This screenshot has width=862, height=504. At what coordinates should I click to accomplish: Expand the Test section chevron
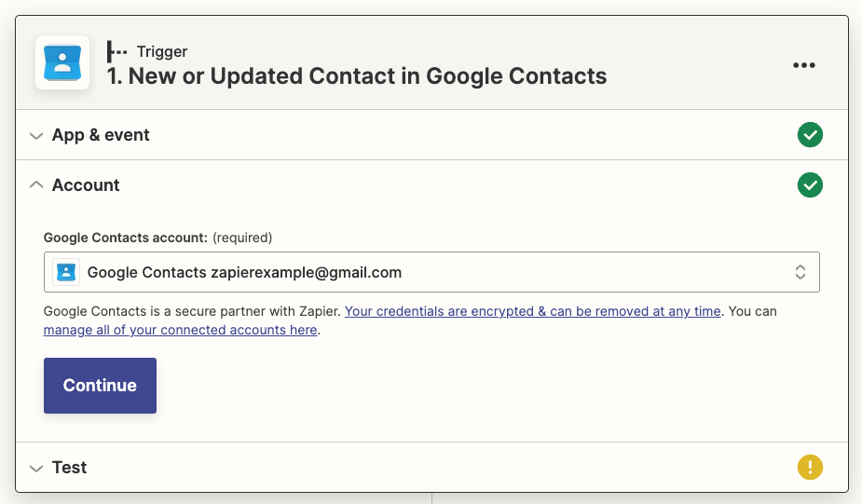pos(36,468)
